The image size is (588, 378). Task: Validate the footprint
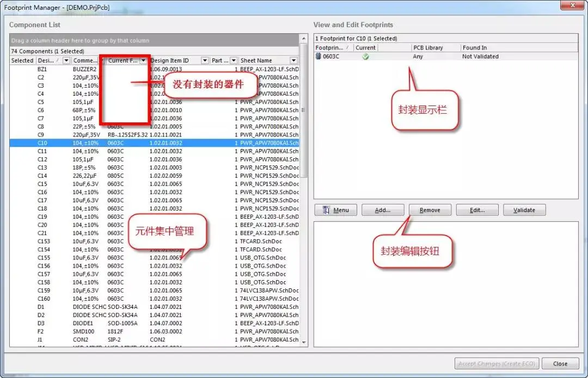coord(524,210)
